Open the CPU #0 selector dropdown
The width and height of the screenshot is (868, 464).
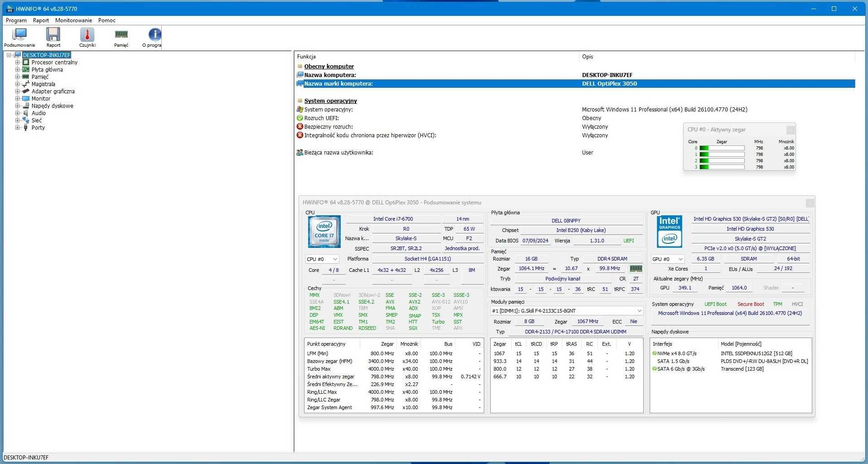coord(322,259)
